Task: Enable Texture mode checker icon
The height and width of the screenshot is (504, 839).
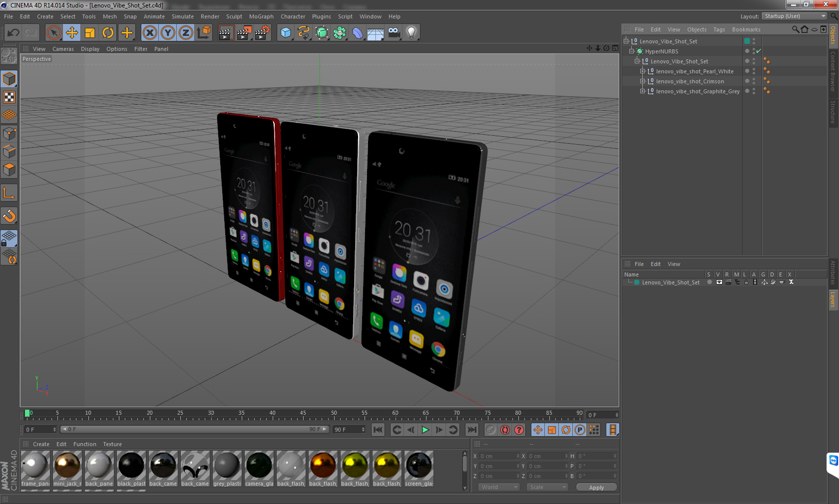Action: (x=9, y=97)
